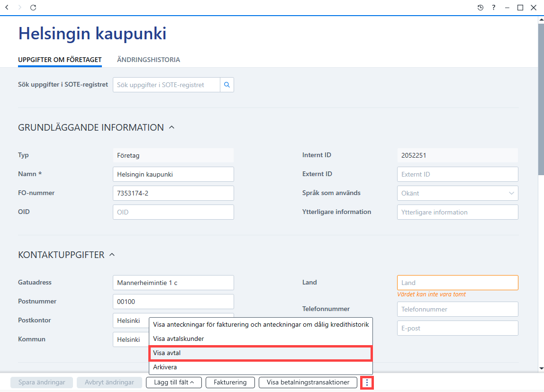
Task: Click Visa betalningstransaktioner button
Action: pos(308,383)
